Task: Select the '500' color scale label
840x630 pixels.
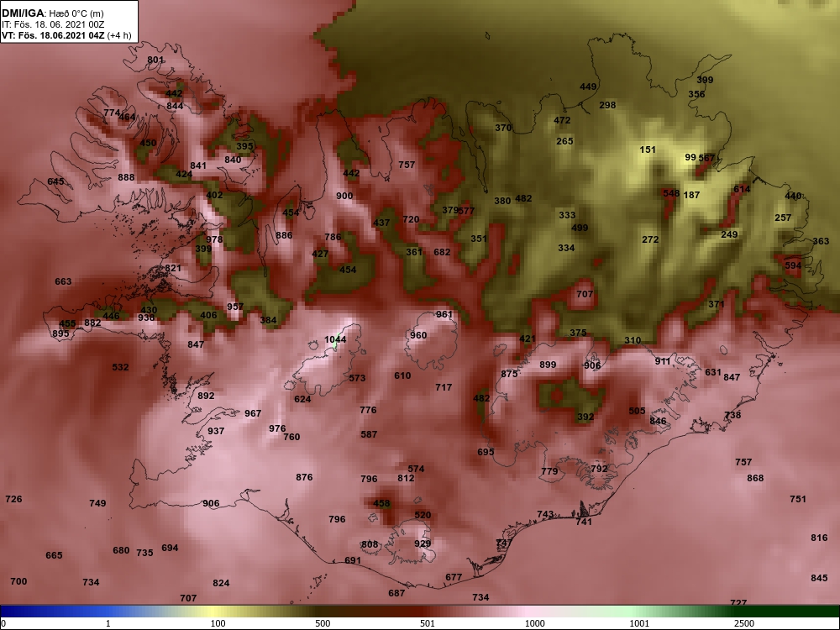Action: [323, 623]
